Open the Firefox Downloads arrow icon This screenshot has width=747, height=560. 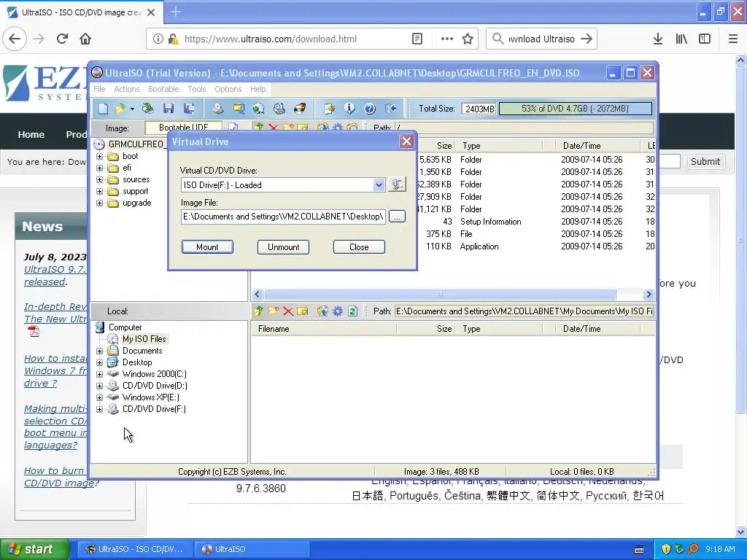pos(658,39)
